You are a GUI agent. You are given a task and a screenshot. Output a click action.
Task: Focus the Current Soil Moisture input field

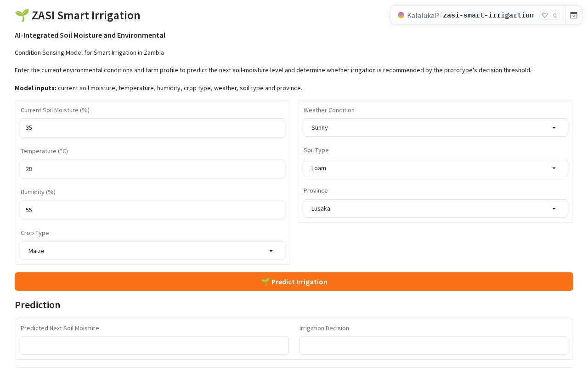153,128
